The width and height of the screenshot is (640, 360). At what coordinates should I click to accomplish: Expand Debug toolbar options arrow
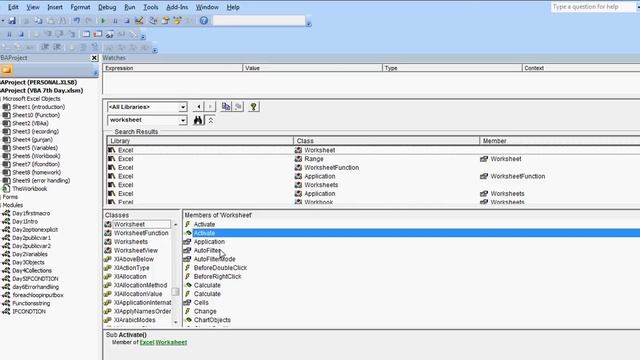coord(143,37)
